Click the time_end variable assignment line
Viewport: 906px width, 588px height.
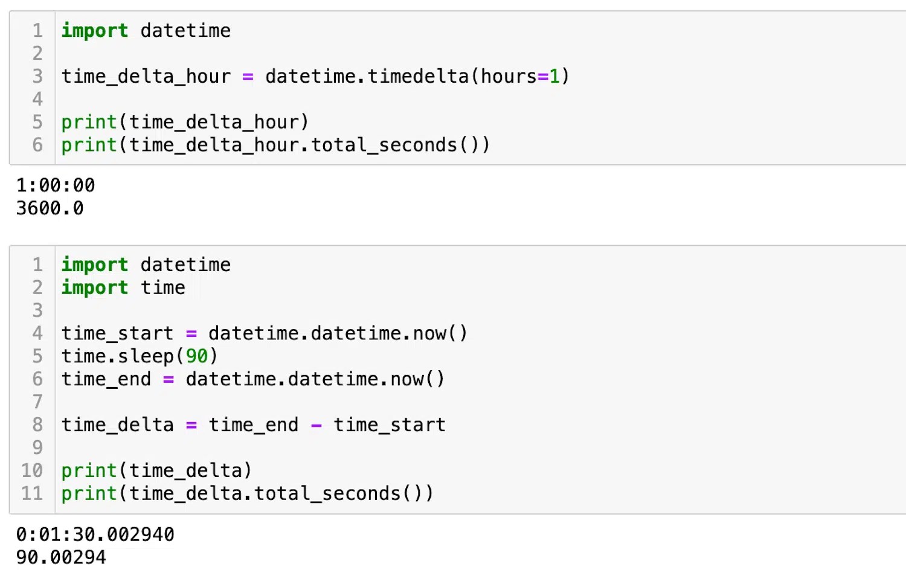[252, 379]
